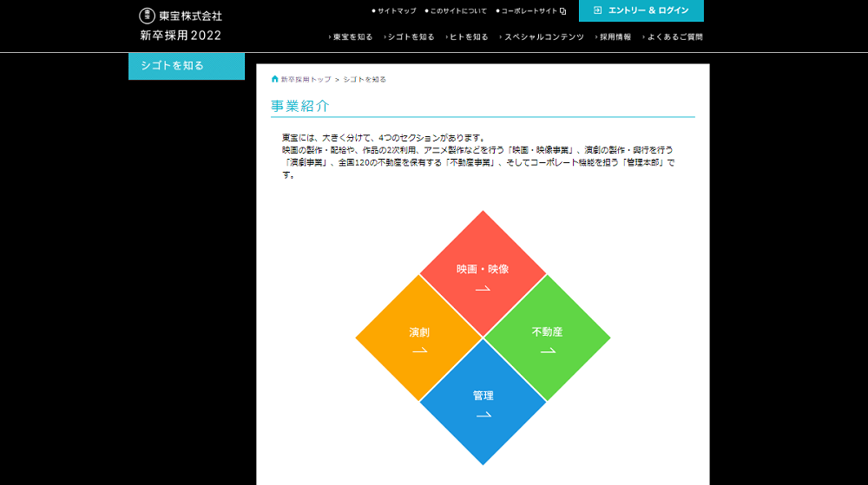The width and height of the screenshot is (868, 485).
Task: Go to 新卒採用トップ breadcrumb link
Action: pyautogui.click(x=306, y=80)
